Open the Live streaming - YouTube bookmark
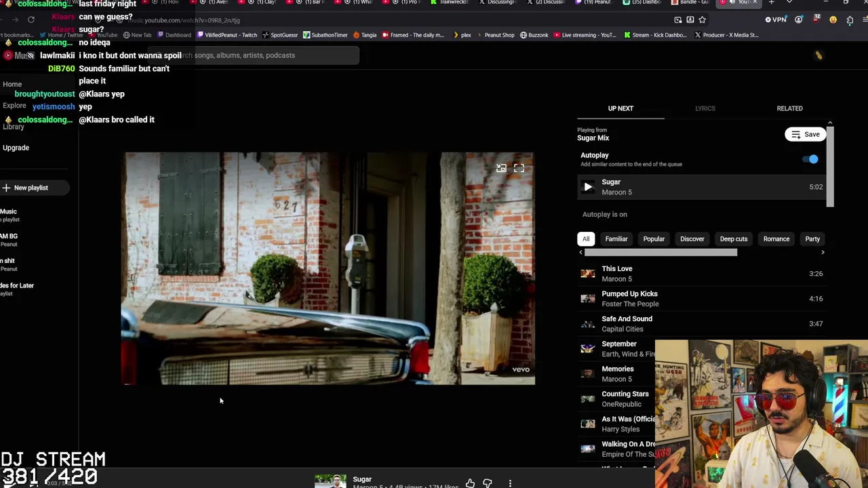This screenshot has height=488, width=868. point(585,35)
